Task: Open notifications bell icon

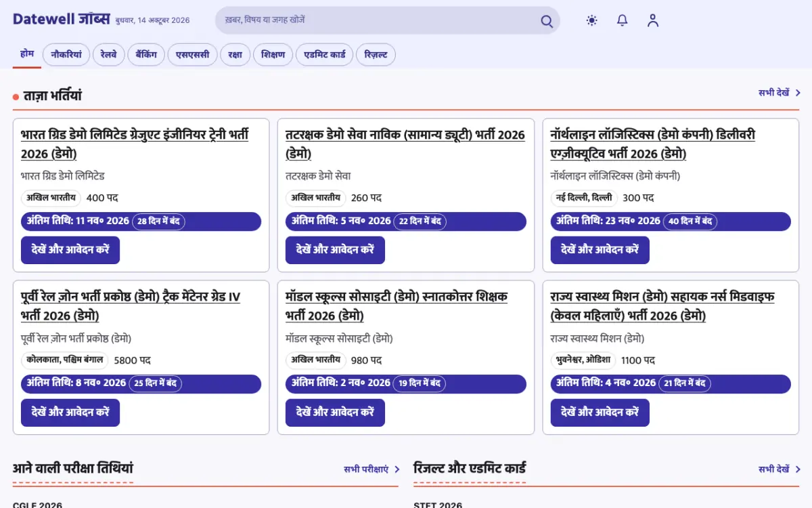Action: point(623,20)
